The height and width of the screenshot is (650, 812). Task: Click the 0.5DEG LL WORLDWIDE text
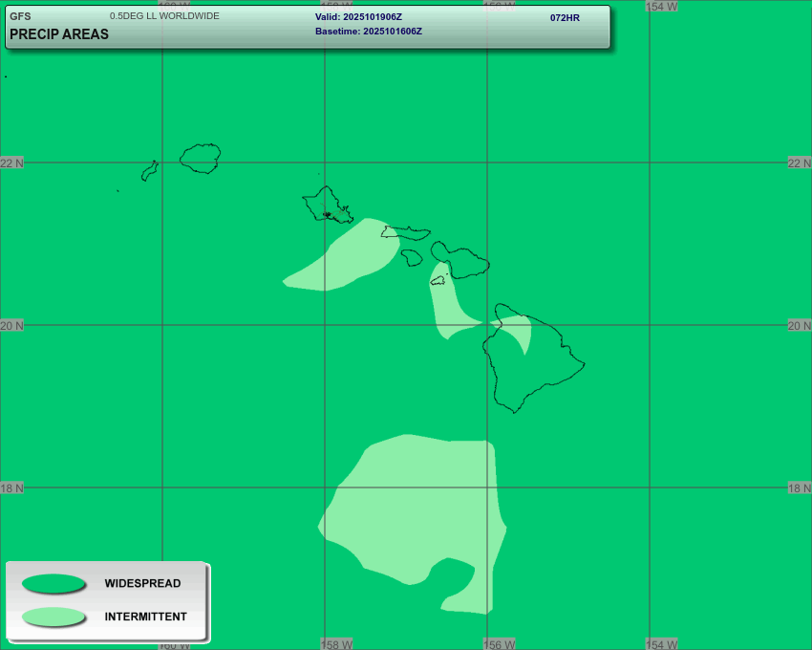click(x=164, y=16)
